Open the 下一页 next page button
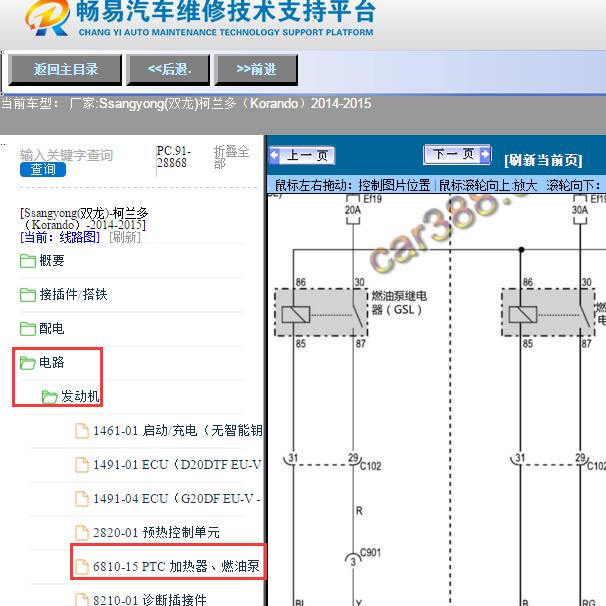606x606 pixels. 457,155
